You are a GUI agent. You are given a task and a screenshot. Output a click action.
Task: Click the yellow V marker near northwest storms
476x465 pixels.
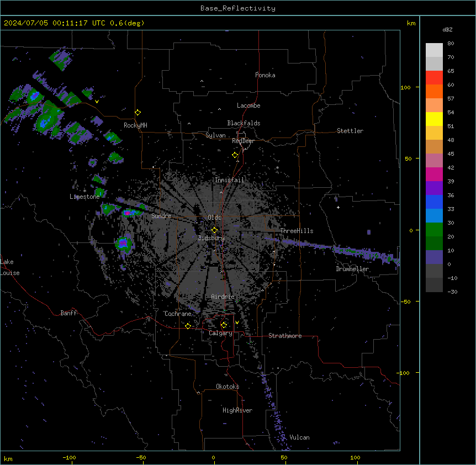(x=97, y=102)
